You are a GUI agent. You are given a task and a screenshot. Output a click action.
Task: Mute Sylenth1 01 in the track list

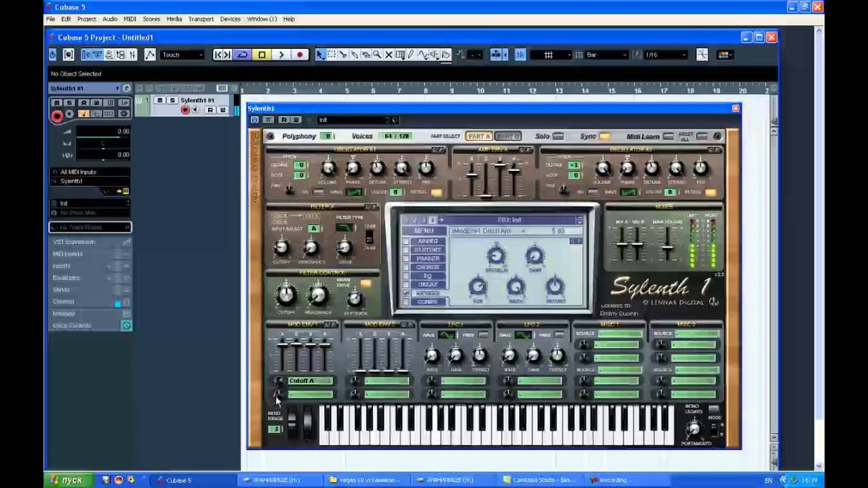click(159, 100)
